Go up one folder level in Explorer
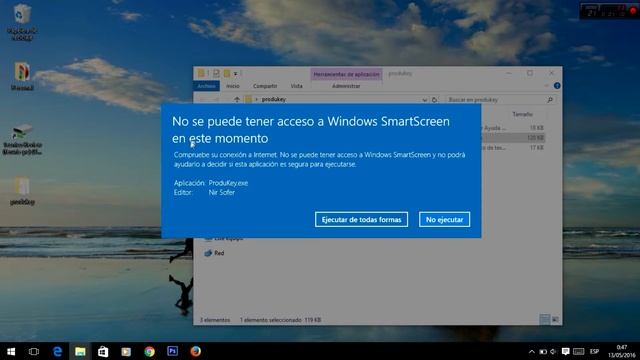This screenshot has width=640, height=360. [237, 99]
